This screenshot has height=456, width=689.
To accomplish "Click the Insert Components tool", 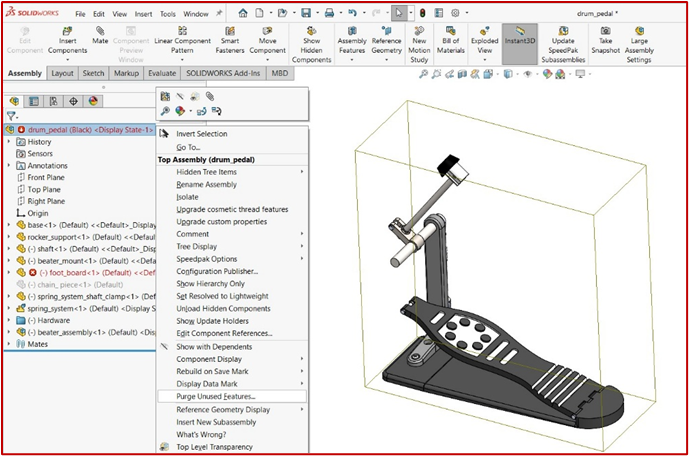I will coord(67,40).
